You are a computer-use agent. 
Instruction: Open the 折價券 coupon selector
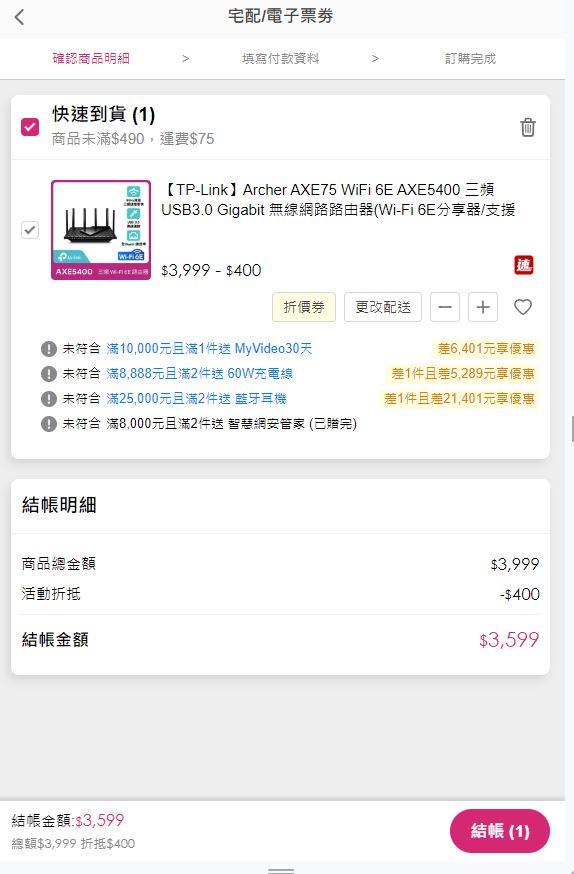304,307
